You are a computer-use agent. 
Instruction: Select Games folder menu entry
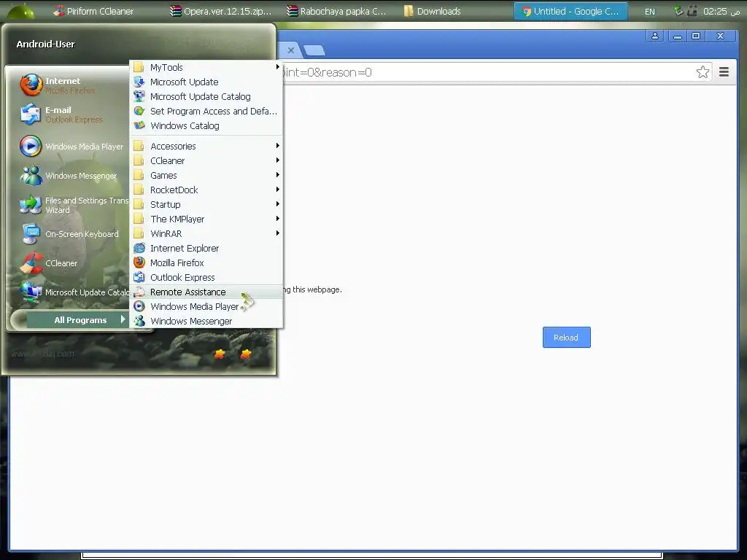click(206, 175)
